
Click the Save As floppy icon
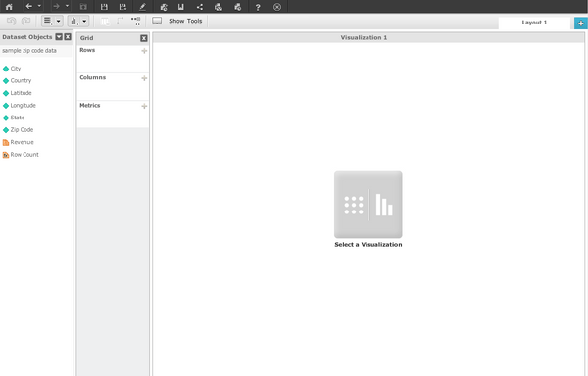pos(122,7)
